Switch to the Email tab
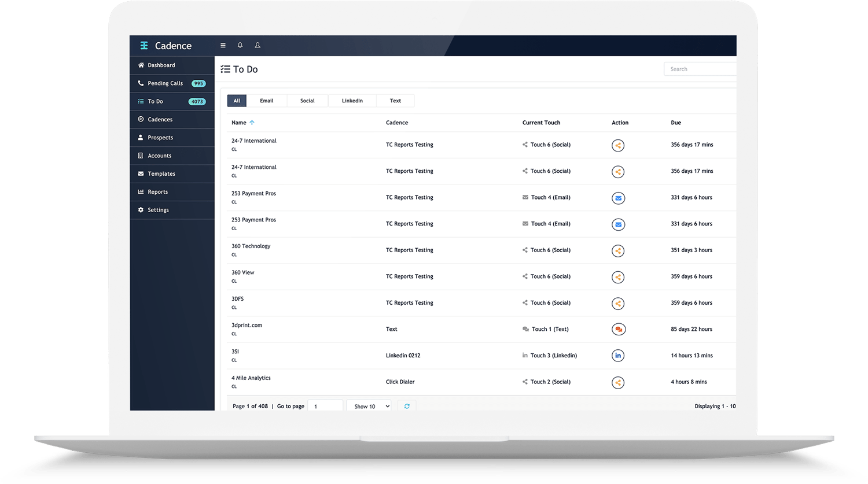Screen dimensions: 868x484 [267, 101]
